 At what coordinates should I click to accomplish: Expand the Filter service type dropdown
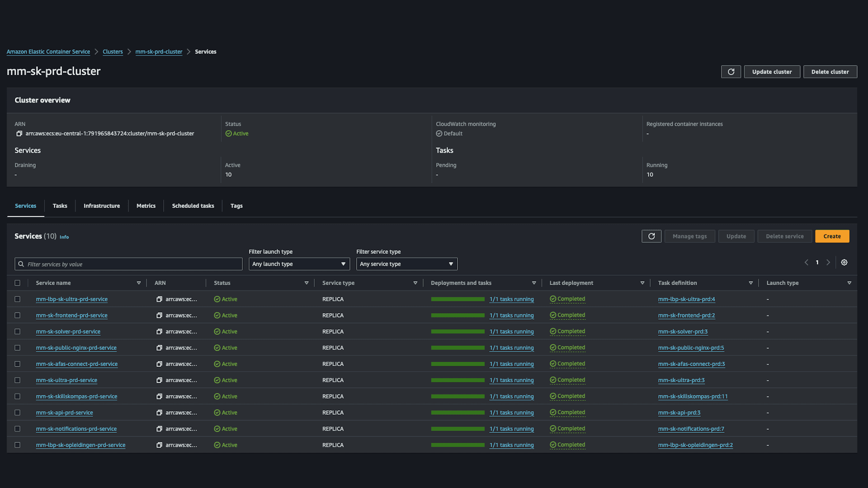(406, 264)
